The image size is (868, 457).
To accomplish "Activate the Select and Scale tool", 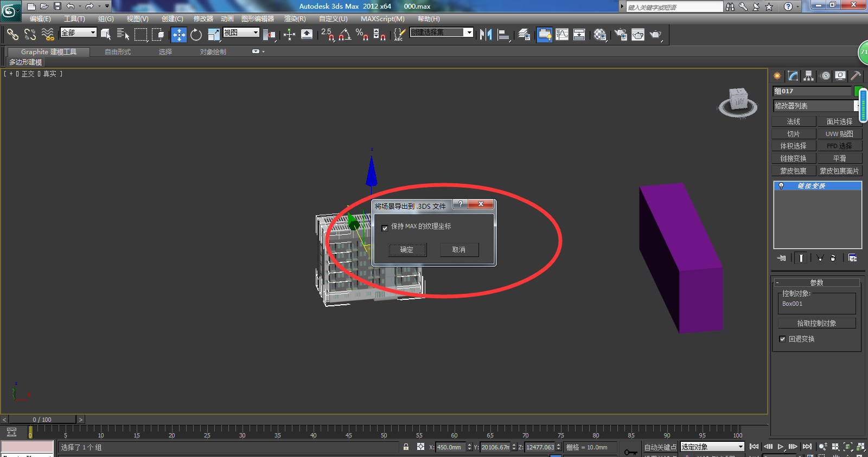I will (214, 35).
